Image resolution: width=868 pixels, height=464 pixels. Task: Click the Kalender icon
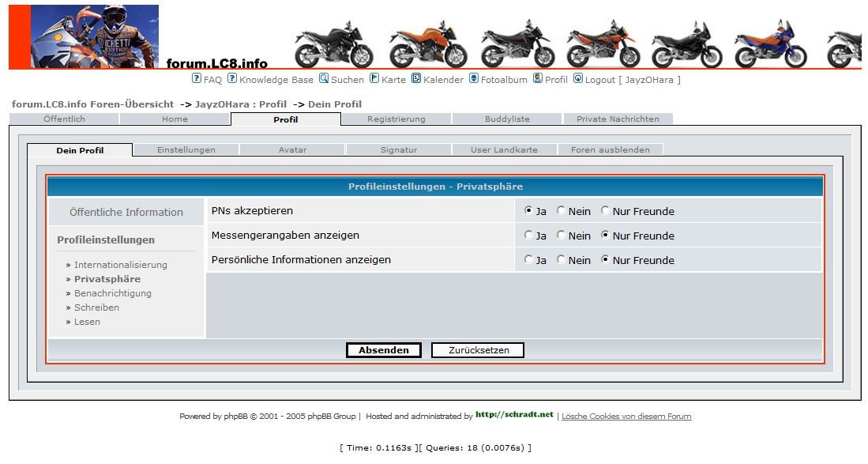[416, 78]
